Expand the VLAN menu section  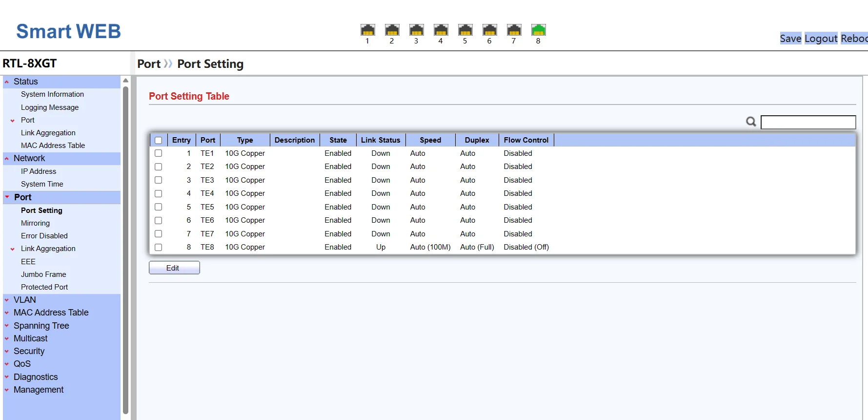pos(24,300)
